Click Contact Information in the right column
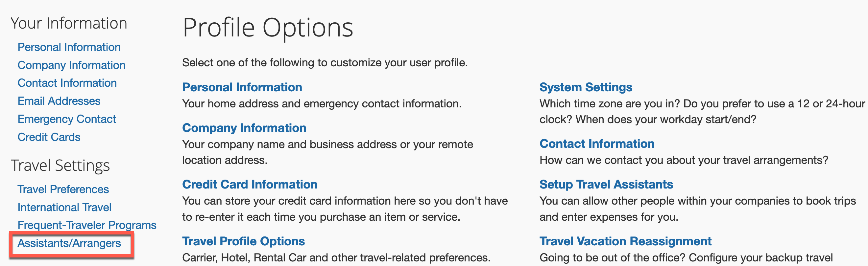The height and width of the screenshot is (266, 868). pos(597,144)
